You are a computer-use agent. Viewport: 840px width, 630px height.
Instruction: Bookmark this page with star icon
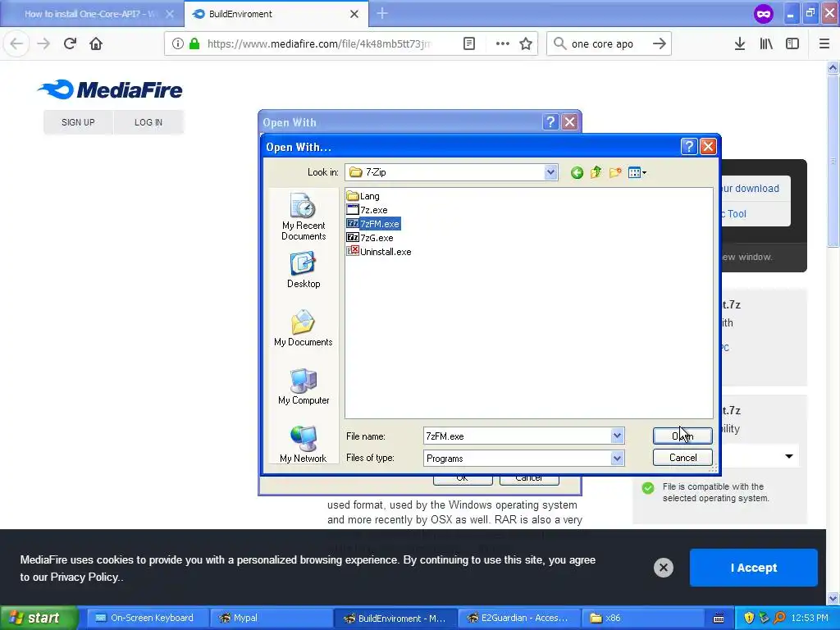pyautogui.click(x=526, y=44)
